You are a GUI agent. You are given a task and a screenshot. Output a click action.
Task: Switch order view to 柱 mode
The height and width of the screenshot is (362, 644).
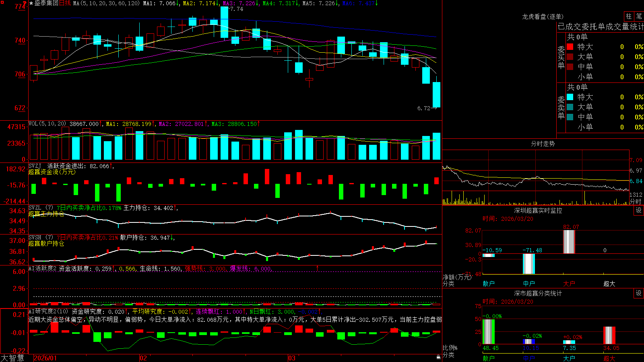pos(629,16)
